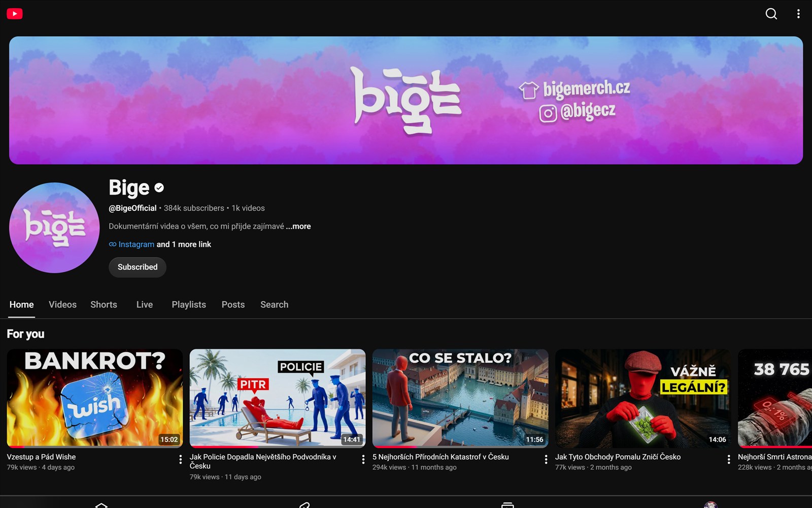
Task: Open the channel Search tab
Action: click(x=274, y=305)
